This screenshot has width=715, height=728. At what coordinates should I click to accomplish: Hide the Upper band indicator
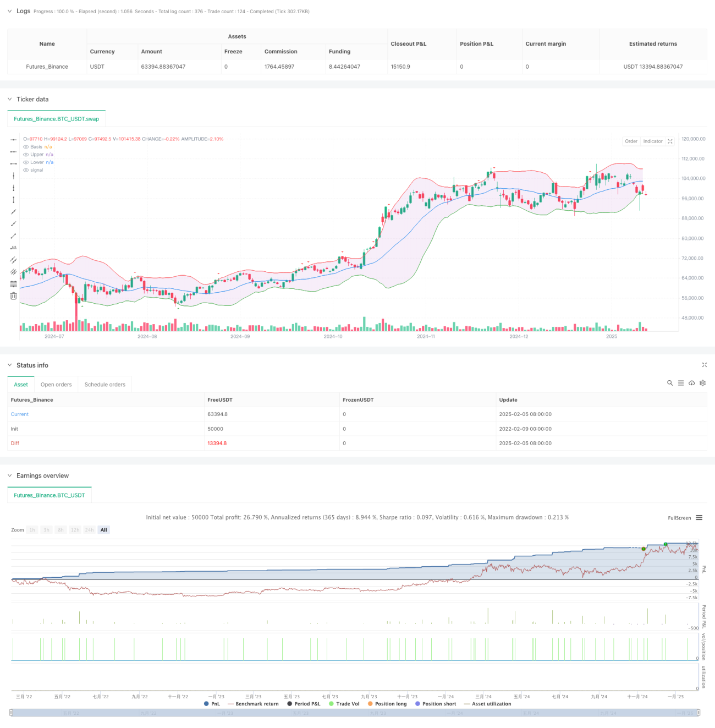(x=26, y=155)
